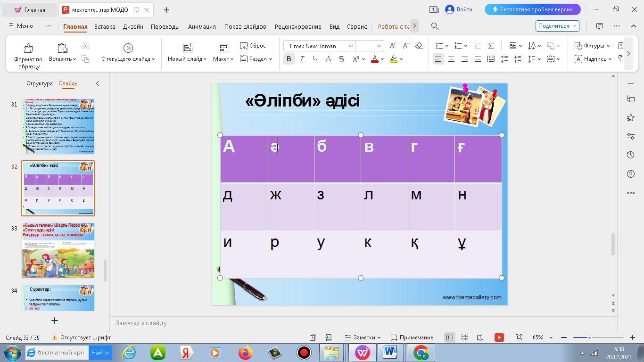Switch to the Структура panel tab
Viewport: 644px width, 362px height.
tap(40, 83)
